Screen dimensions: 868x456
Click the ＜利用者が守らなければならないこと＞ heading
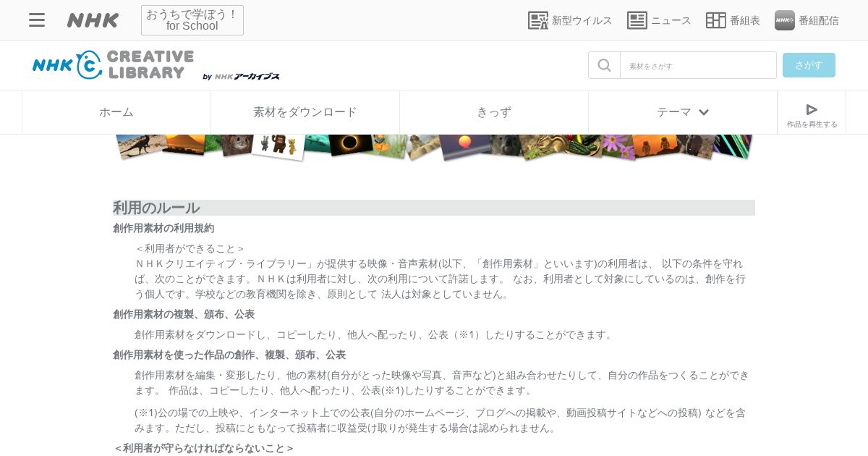click(203, 448)
